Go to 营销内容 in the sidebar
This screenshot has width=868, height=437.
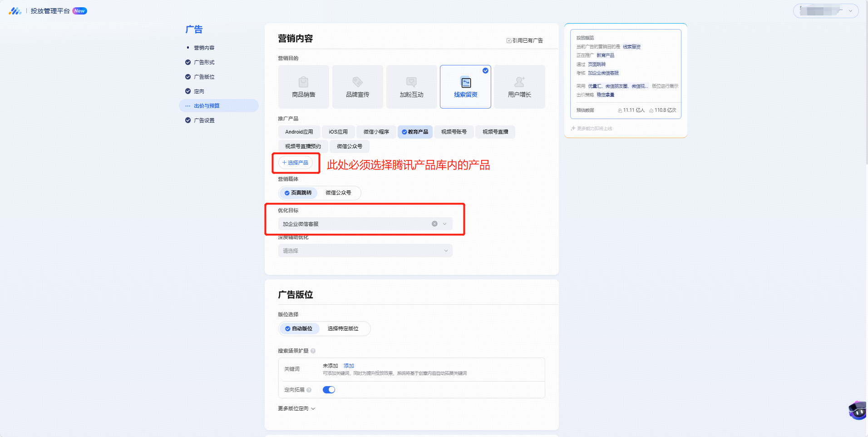[204, 48]
